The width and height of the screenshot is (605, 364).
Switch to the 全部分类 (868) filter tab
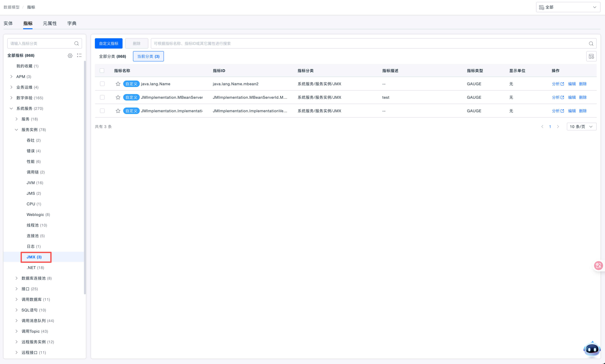[113, 56]
